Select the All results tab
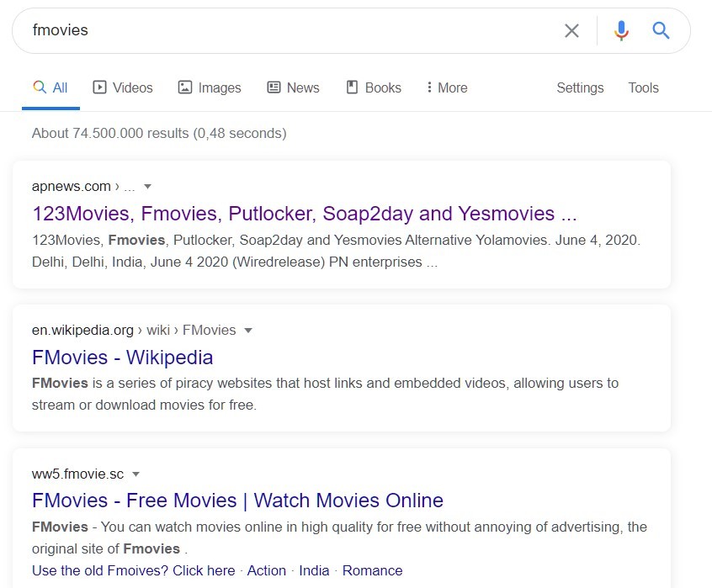 [50, 87]
